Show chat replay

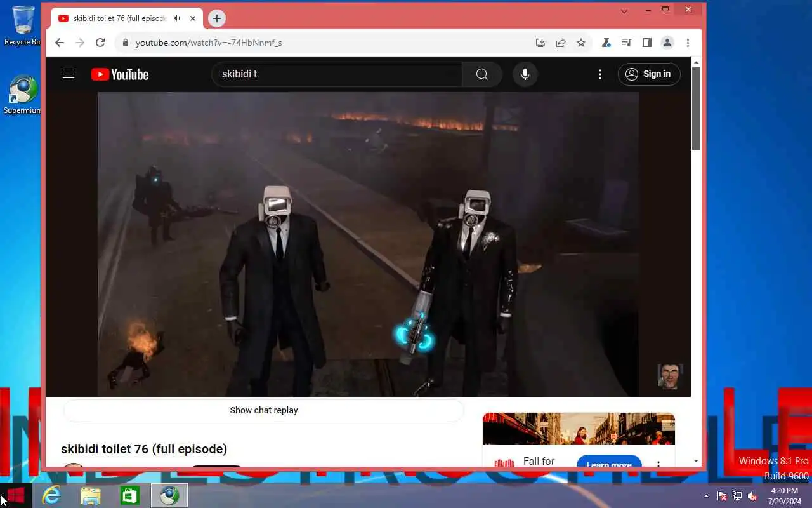264,410
